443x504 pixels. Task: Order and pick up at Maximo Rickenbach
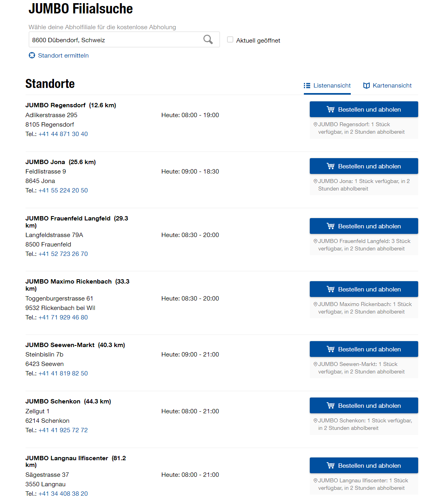coord(364,289)
